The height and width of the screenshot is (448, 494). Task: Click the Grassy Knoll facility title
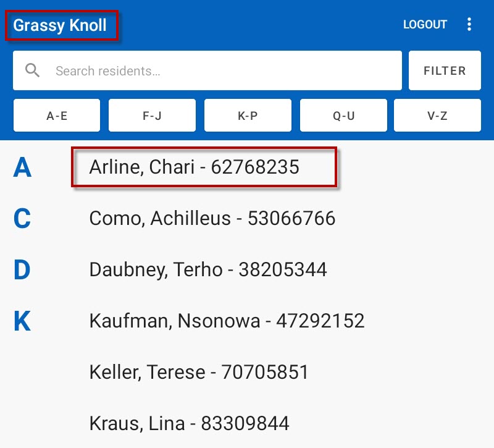pyautogui.click(x=61, y=25)
